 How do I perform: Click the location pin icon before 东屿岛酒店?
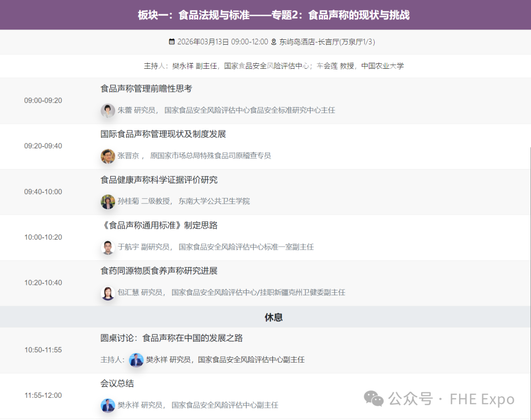point(273,42)
